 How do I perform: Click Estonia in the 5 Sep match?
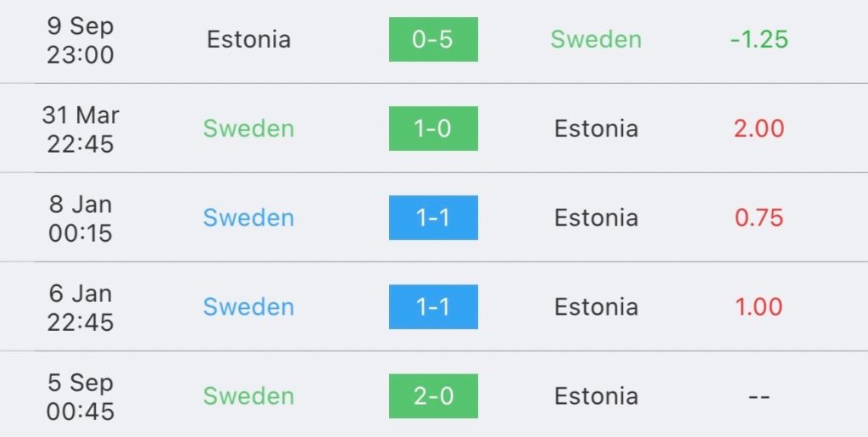596,396
